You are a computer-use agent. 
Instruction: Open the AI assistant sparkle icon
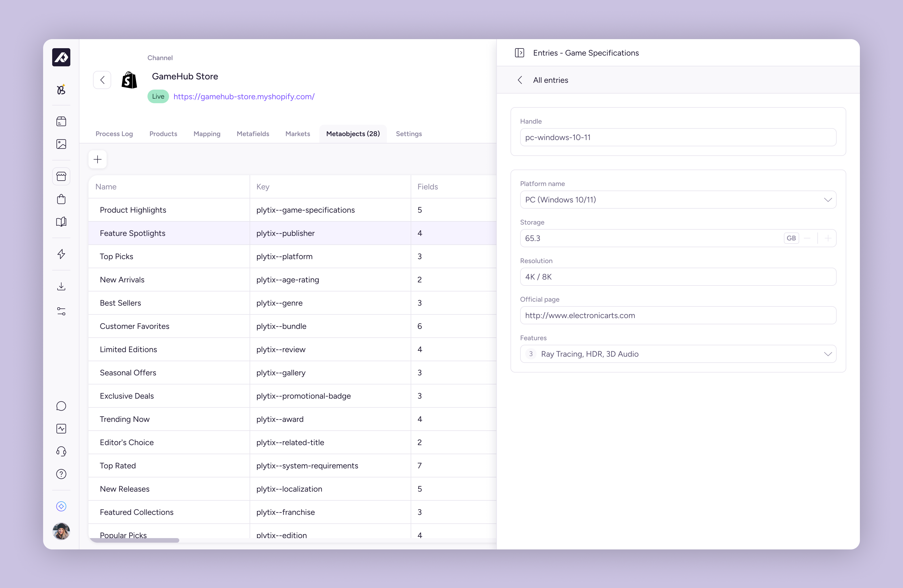click(x=61, y=90)
